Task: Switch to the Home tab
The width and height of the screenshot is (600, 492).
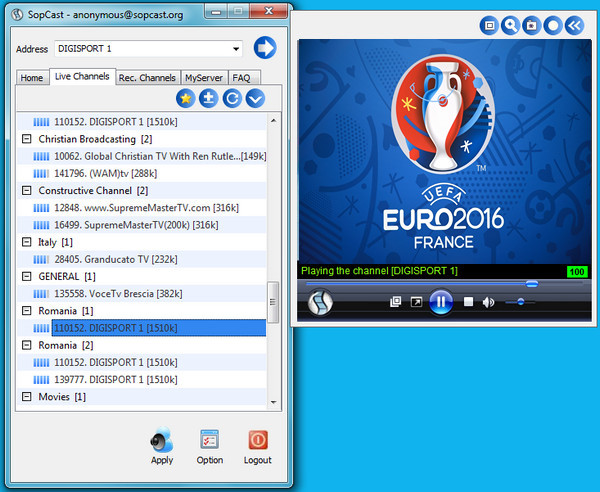Action: [x=32, y=78]
